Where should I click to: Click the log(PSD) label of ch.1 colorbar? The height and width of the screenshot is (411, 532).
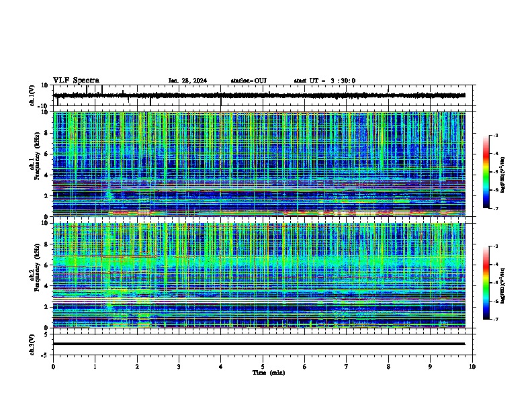(503, 175)
